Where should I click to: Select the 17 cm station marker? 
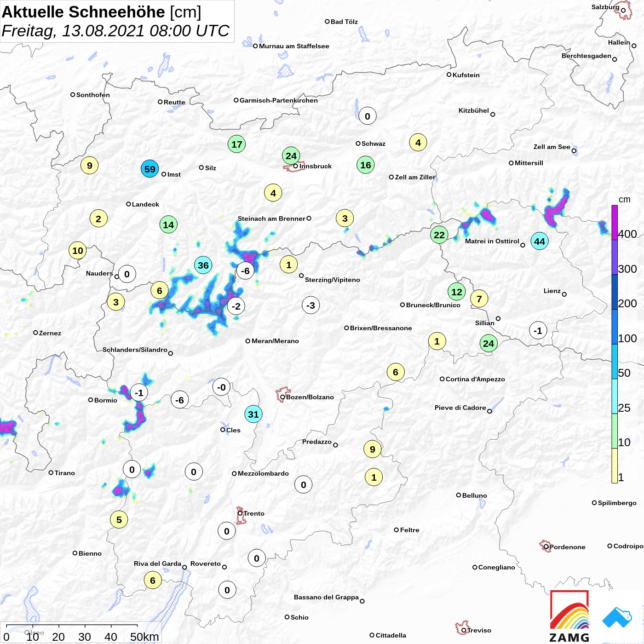coord(237,144)
